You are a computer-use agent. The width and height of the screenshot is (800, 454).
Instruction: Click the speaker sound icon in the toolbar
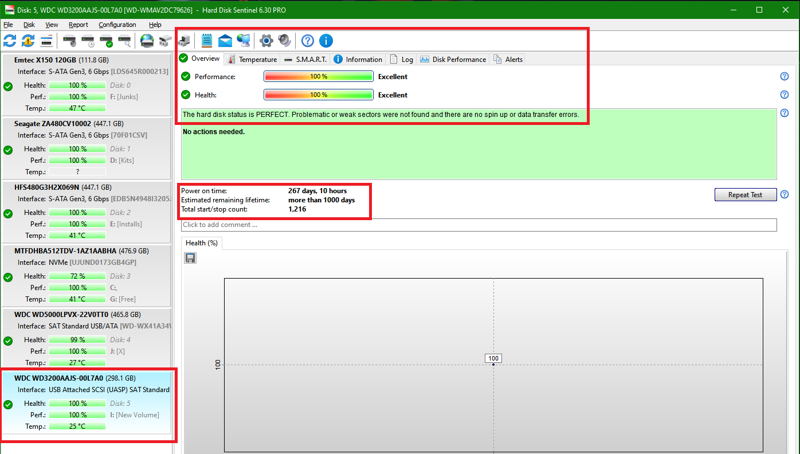click(285, 41)
